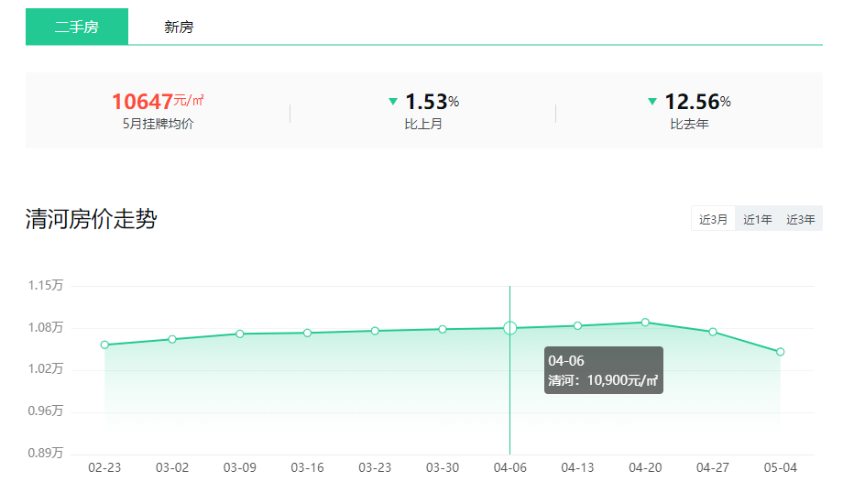Click the 04-06 price tooltip box
Viewport: 843px width, 504px height.
click(603, 370)
